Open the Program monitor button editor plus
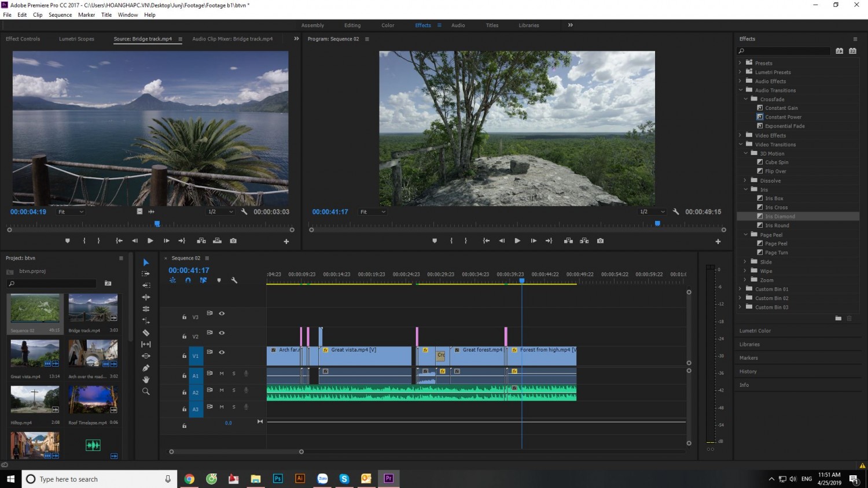The image size is (868, 488). point(718,242)
